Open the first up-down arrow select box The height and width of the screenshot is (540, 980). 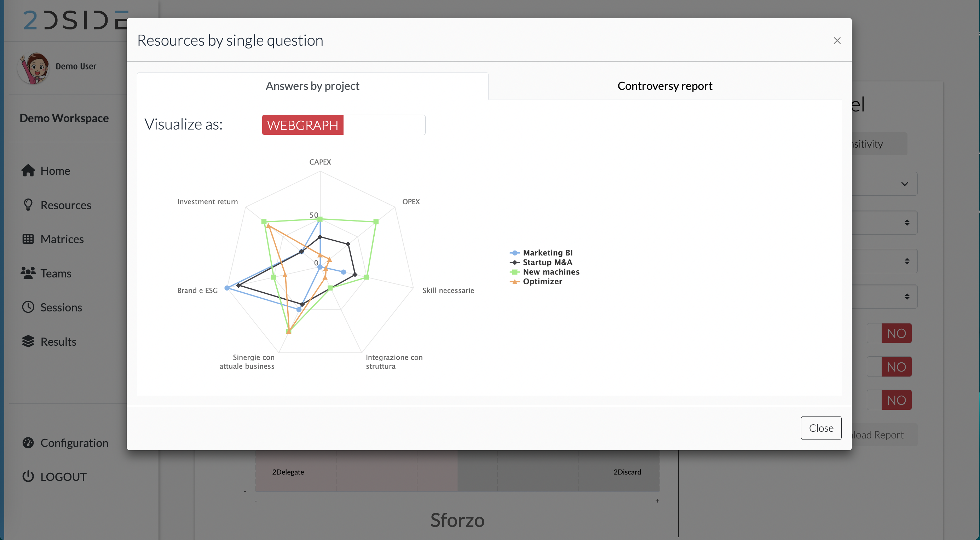tap(906, 223)
